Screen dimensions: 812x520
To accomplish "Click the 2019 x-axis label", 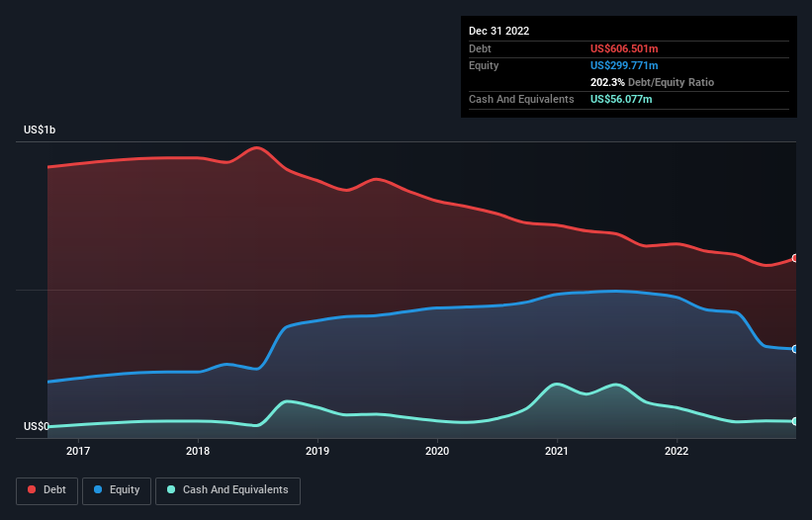I will (317, 451).
